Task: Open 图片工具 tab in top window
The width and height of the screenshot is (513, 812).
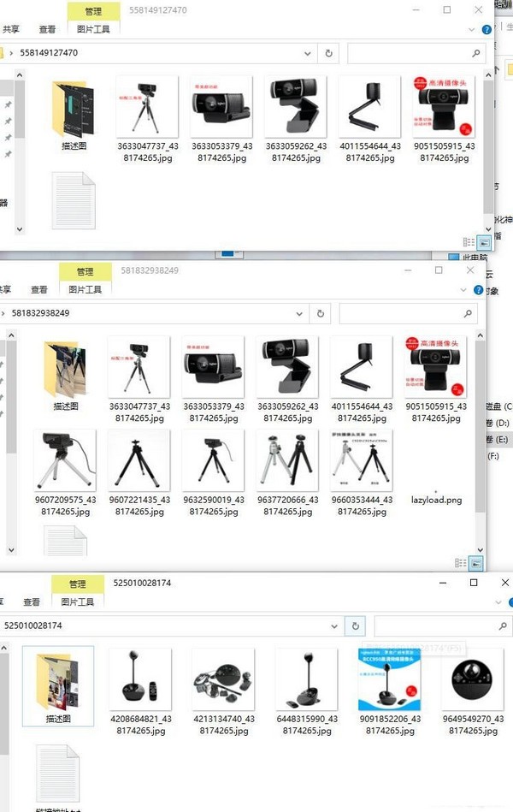Action: click(x=93, y=29)
